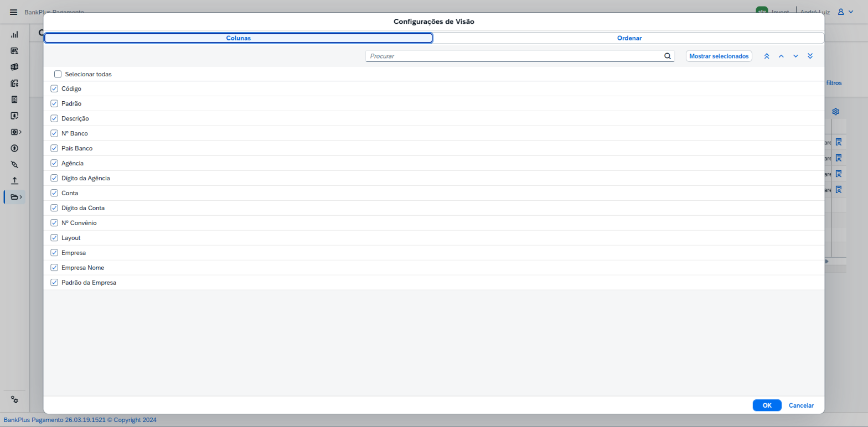
Task: Confirm the view settings with OK
Action: pyautogui.click(x=767, y=405)
